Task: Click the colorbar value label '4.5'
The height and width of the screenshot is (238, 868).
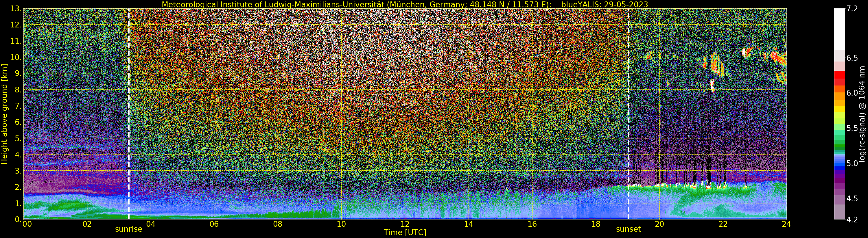Action: [852, 199]
